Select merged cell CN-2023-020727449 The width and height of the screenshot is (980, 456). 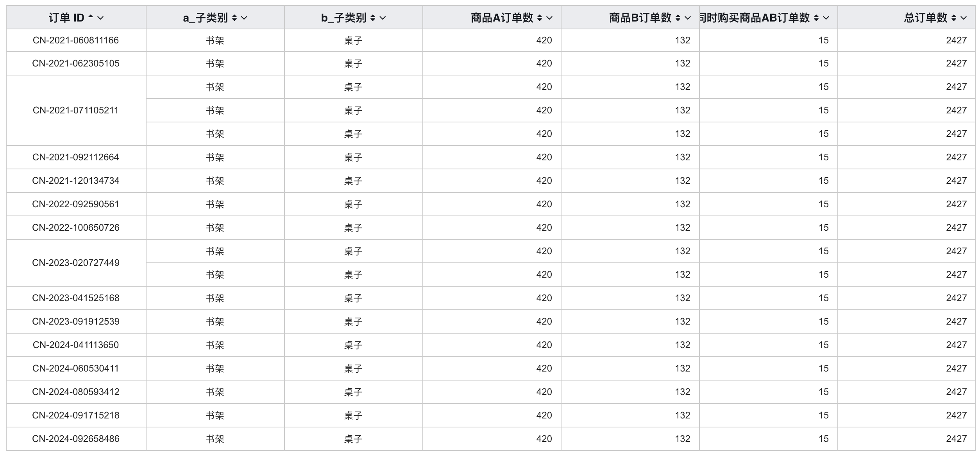pyautogui.click(x=76, y=263)
